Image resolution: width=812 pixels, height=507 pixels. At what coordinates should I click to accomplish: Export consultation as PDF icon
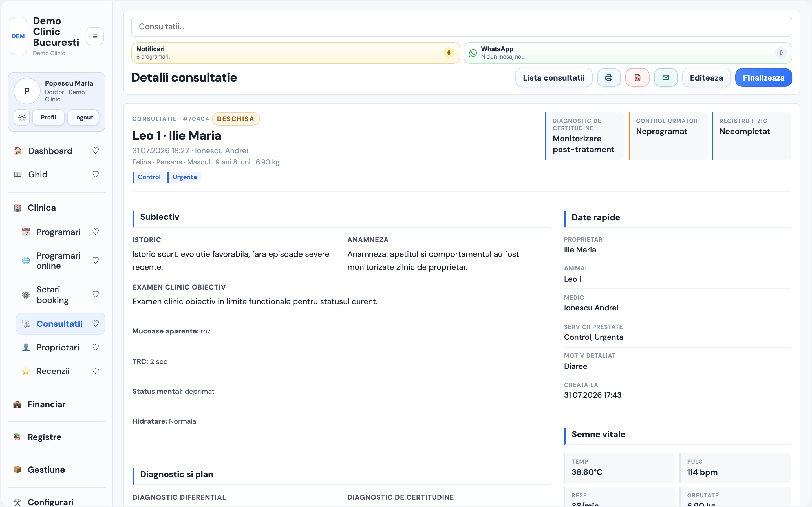coord(637,77)
